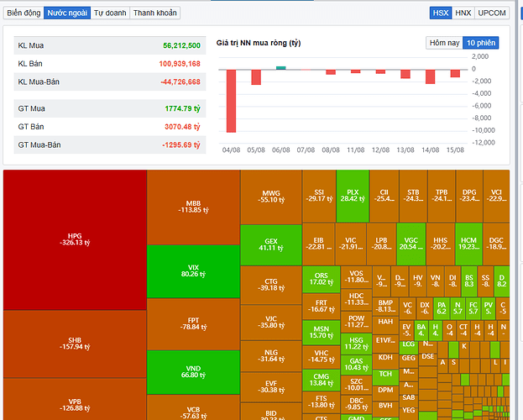The image size is (523, 420).
Task: Select the MBB treemap tile
Action: click(193, 207)
